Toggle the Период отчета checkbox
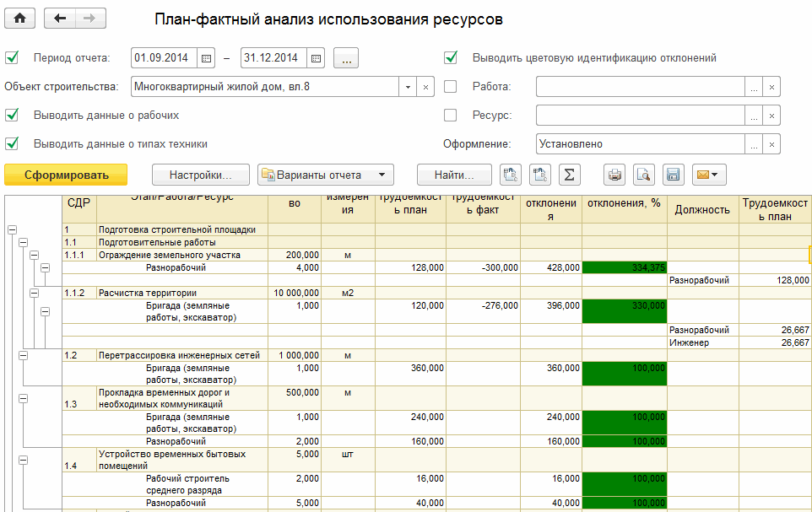The height and width of the screenshot is (512, 812). 12,58
